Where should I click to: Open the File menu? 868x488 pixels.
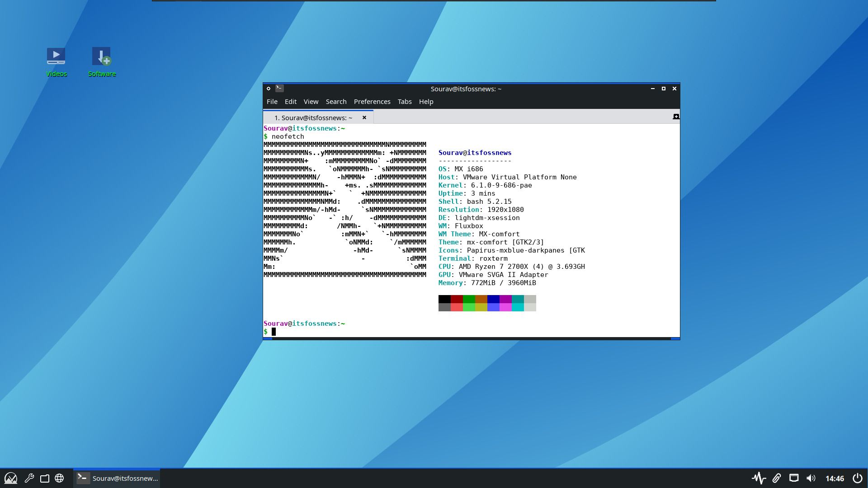[272, 102]
